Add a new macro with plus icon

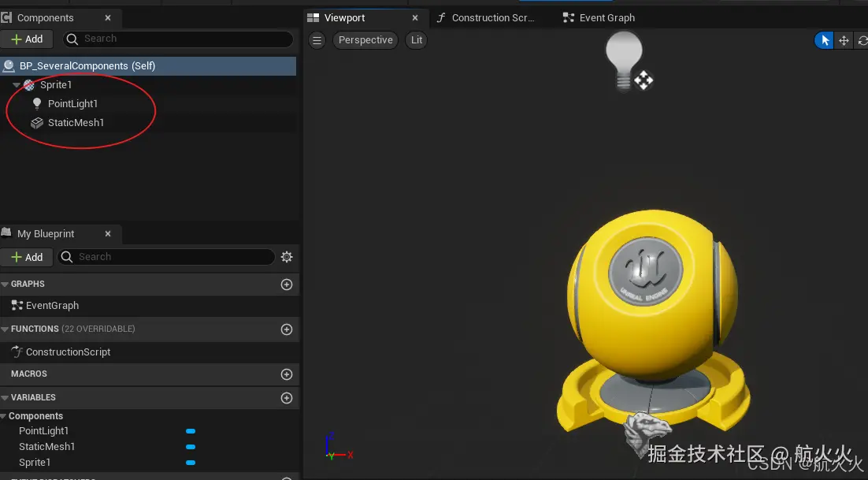click(287, 374)
